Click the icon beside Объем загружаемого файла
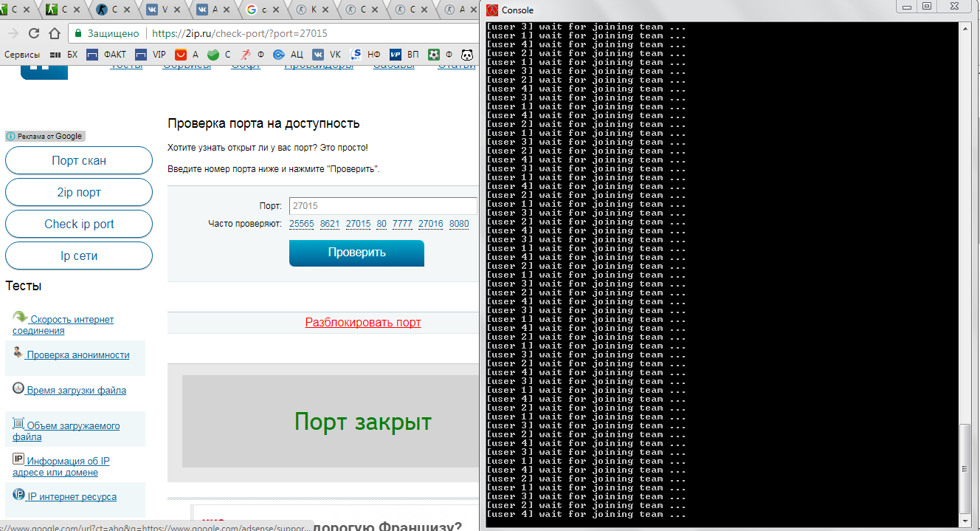The image size is (980, 531). click(18, 423)
